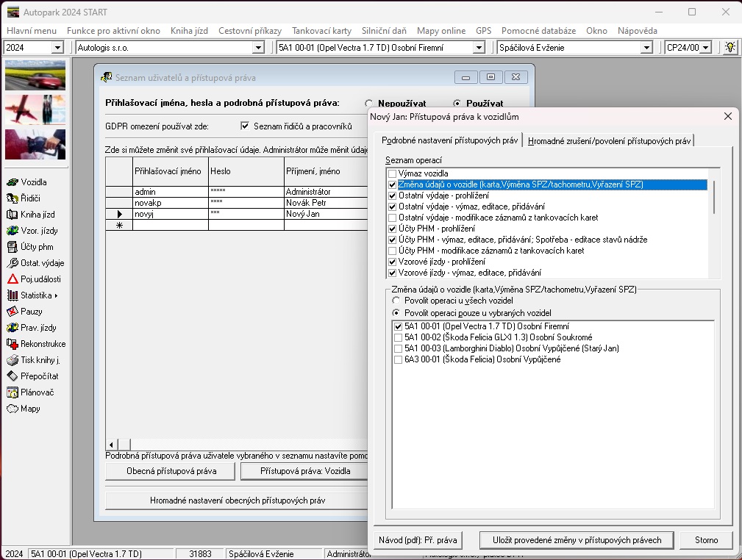Toggle GDPR Seznam řidičů a pracovníků checkbox
This screenshot has width=742, height=560.
pos(245,126)
